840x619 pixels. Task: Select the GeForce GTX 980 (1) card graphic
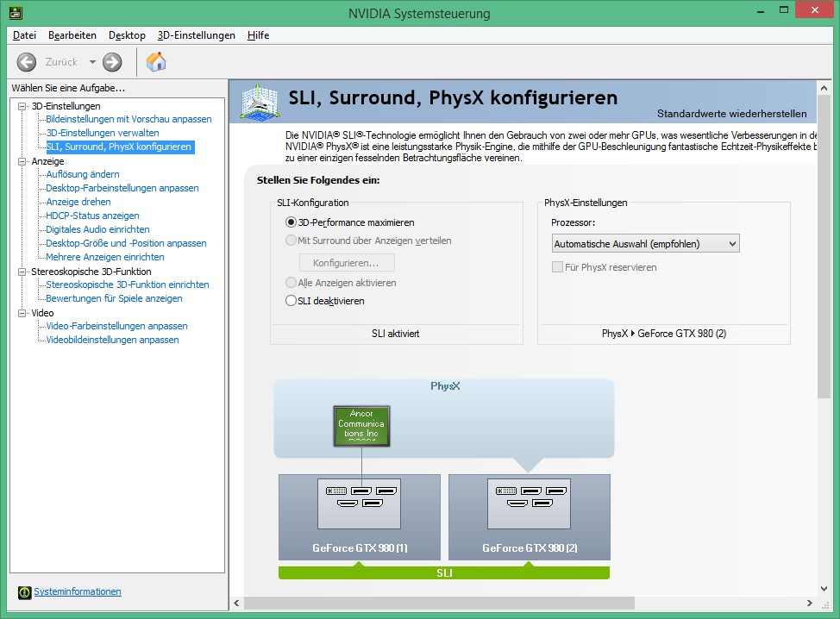click(360, 516)
